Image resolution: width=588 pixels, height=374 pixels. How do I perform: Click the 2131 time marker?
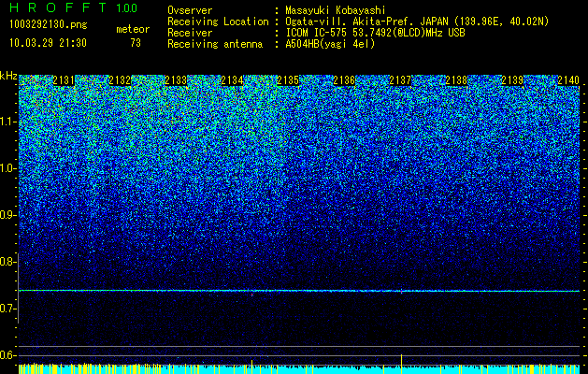[64, 80]
